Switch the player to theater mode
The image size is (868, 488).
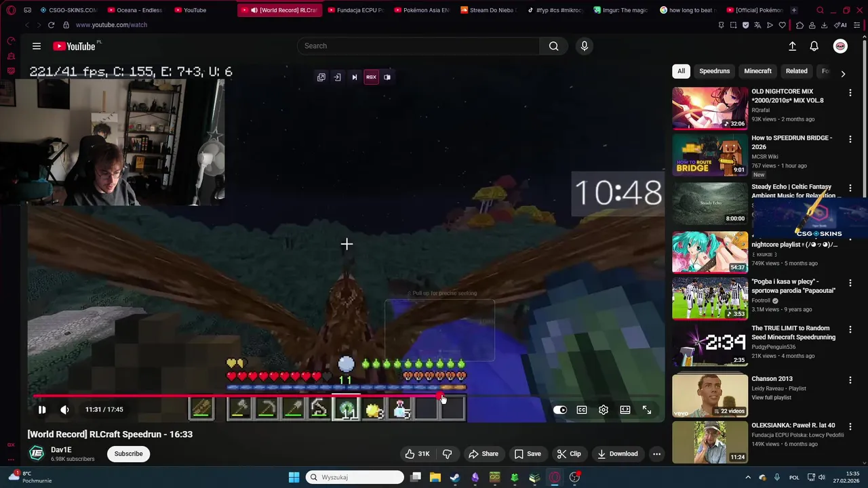[x=625, y=409]
